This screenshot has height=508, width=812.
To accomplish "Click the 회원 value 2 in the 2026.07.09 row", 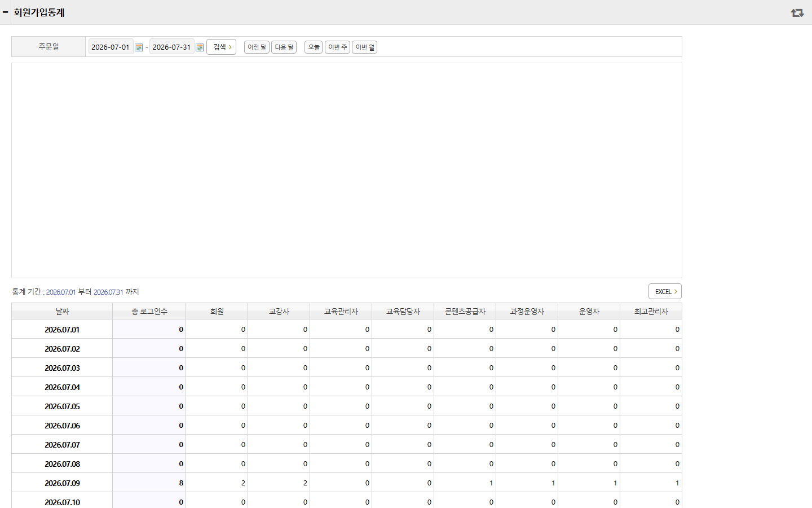I will tap(243, 483).
